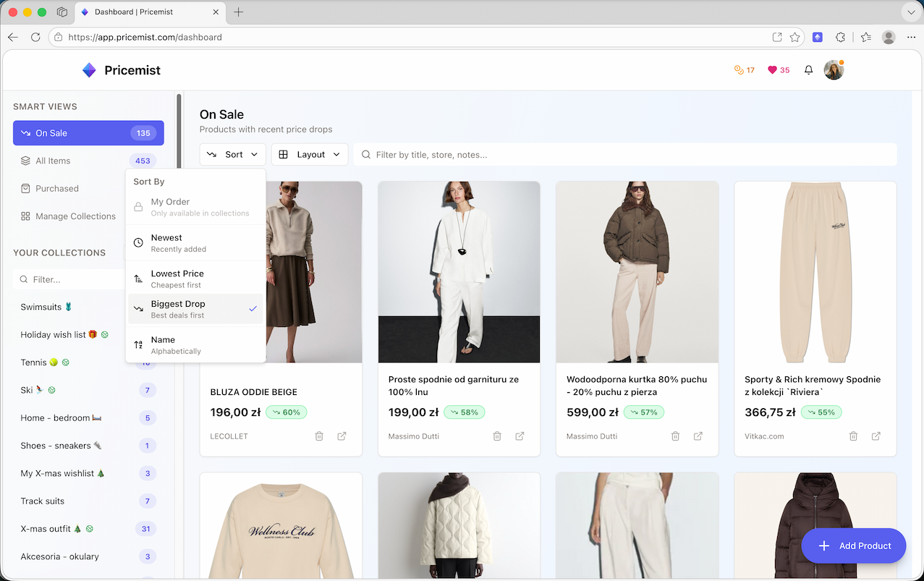Image resolution: width=924 pixels, height=581 pixels.
Task: Select Name Alphabetically sorting
Action: [176, 344]
